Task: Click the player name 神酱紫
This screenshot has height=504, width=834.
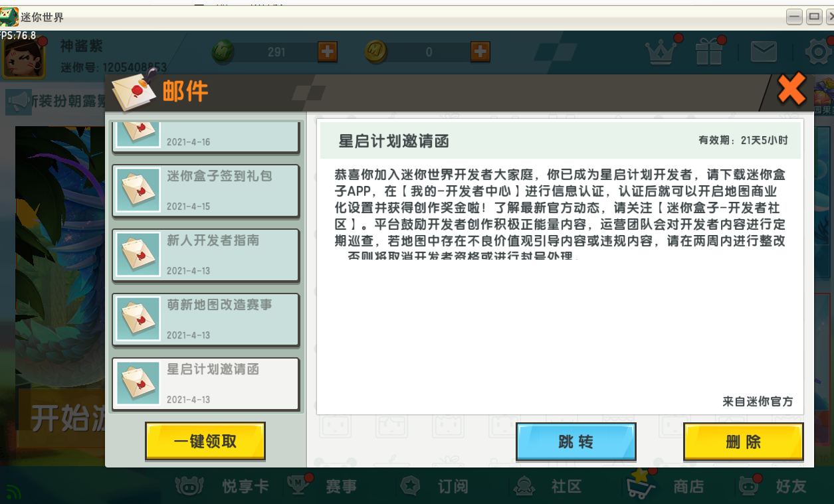Action: [x=82, y=46]
